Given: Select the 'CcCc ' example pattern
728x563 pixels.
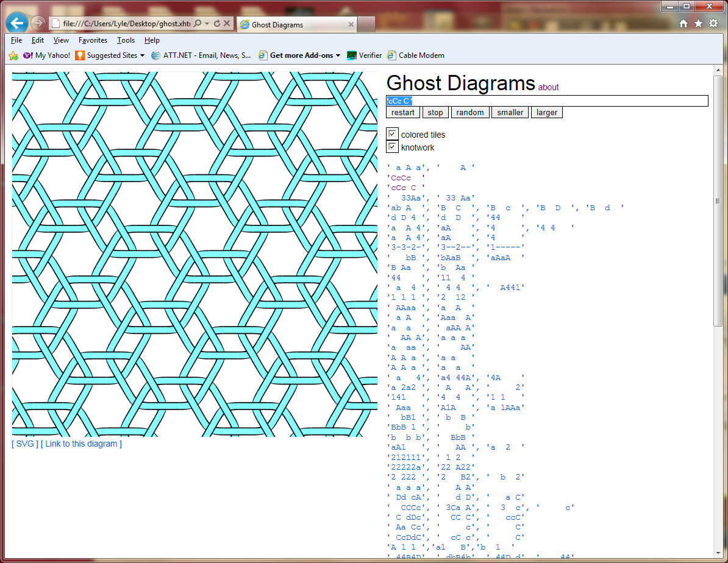Looking at the screenshot, I should click(406, 178).
